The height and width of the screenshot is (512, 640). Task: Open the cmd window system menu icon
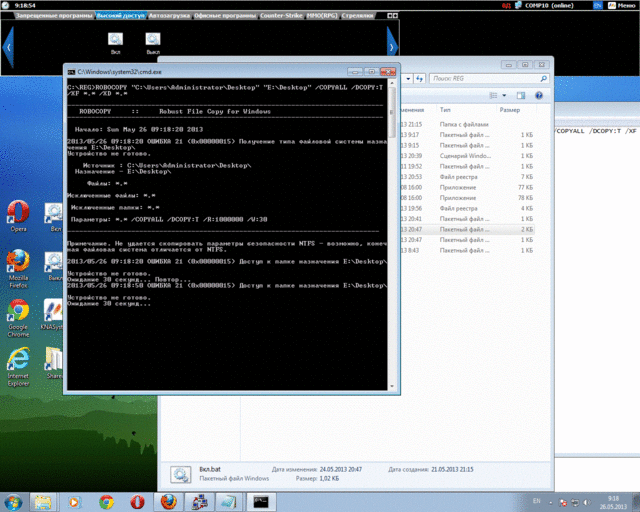point(71,72)
